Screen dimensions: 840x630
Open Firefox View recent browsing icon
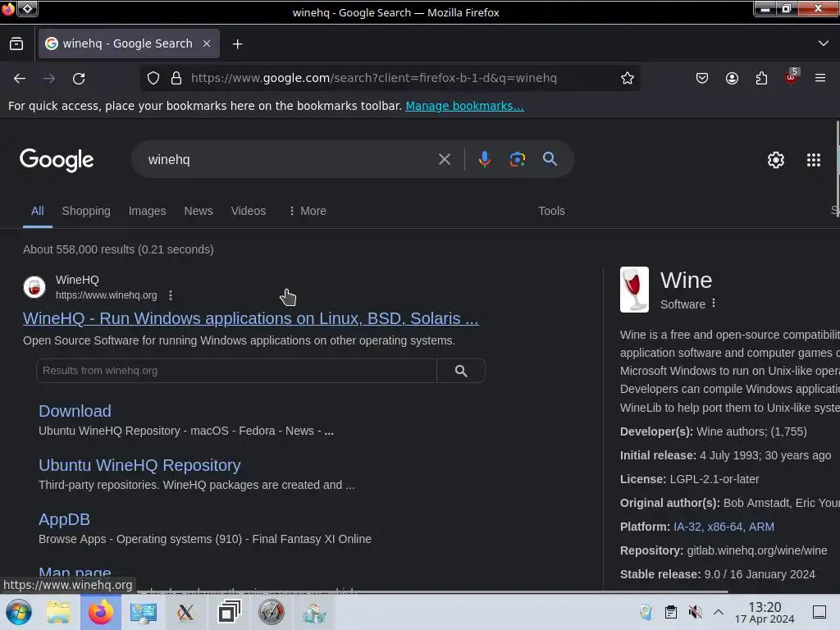tap(16, 44)
